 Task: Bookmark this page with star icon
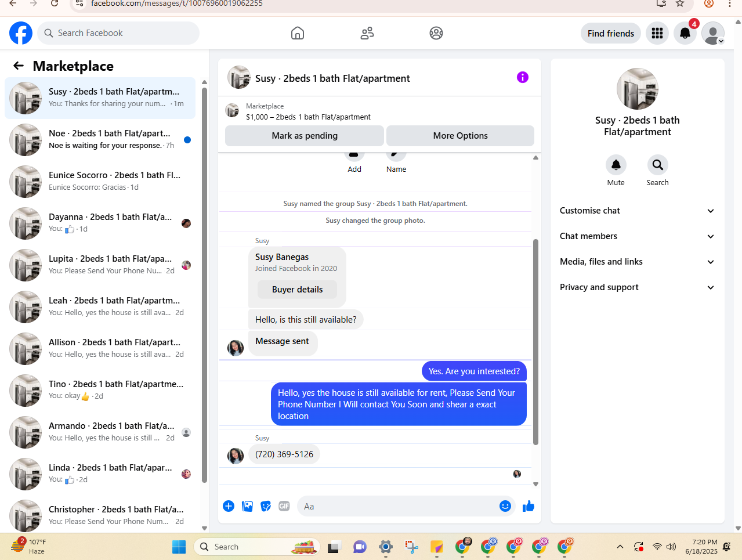point(680,3)
